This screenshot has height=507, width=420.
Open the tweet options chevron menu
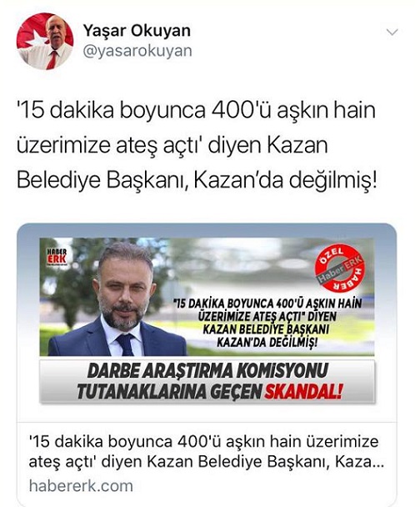[392, 33]
